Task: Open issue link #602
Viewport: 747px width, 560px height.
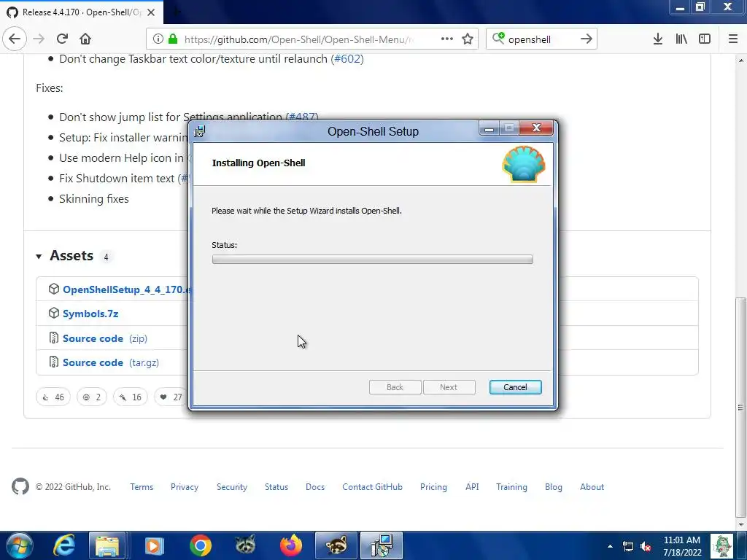Action: [347, 59]
